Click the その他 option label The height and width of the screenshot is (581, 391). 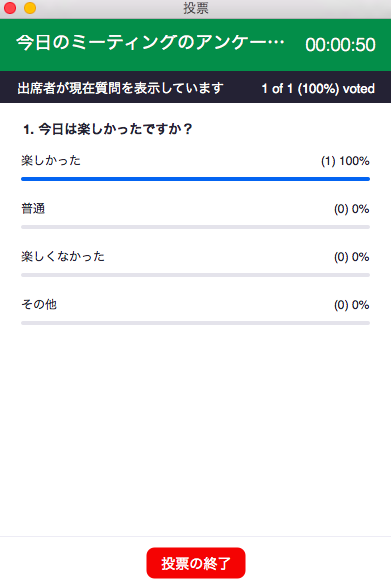(x=39, y=304)
